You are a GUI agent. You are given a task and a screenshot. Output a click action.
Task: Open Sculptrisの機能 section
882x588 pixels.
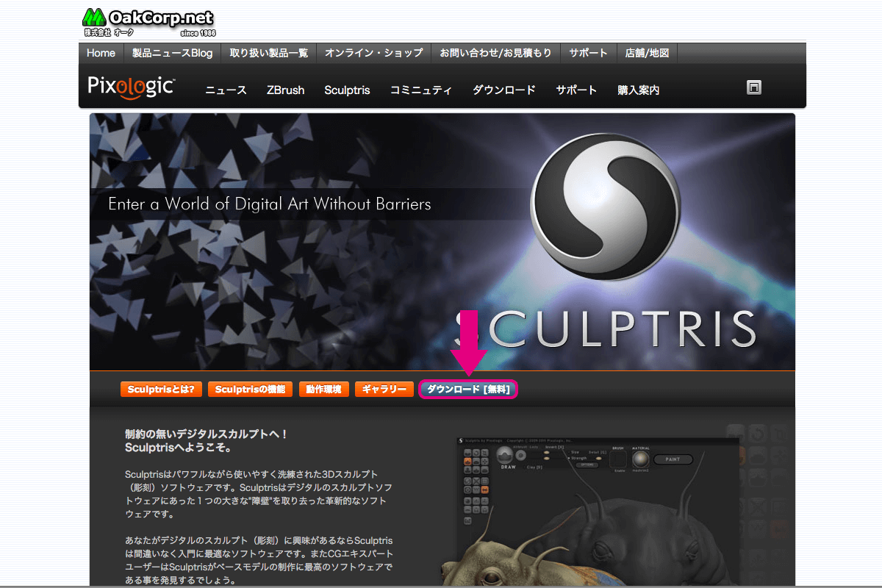[x=250, y=390]
